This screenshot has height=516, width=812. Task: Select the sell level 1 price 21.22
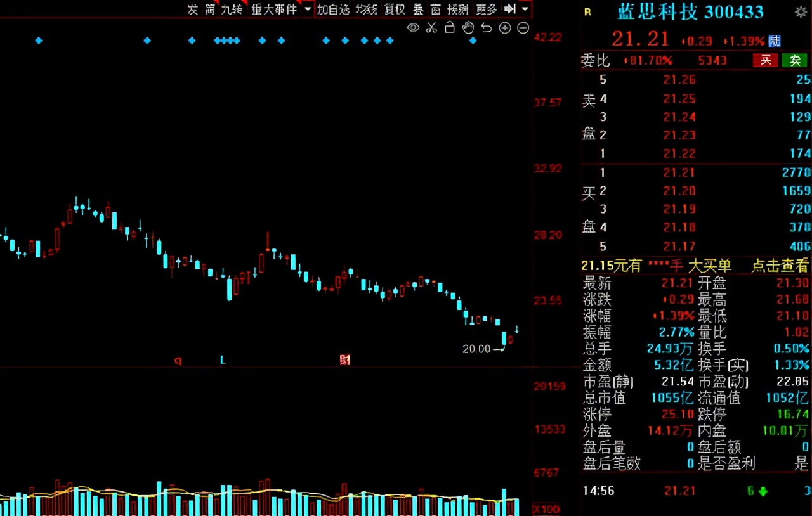click(679, 153)
